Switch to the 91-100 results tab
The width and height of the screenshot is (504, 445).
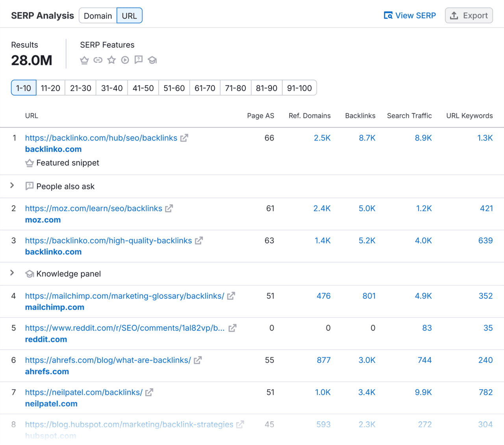pyautogui.click(x=300, y=88)
